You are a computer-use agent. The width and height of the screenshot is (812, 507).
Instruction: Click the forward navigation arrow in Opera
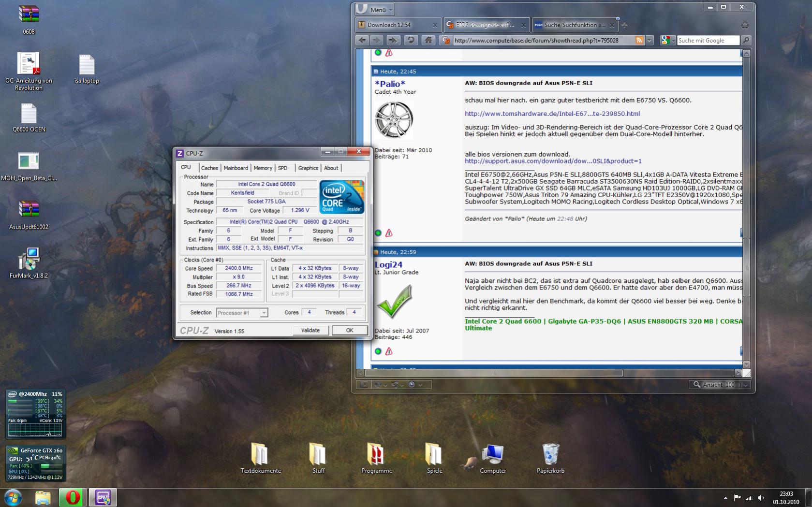pyautogui.click(x=377, y=41)
